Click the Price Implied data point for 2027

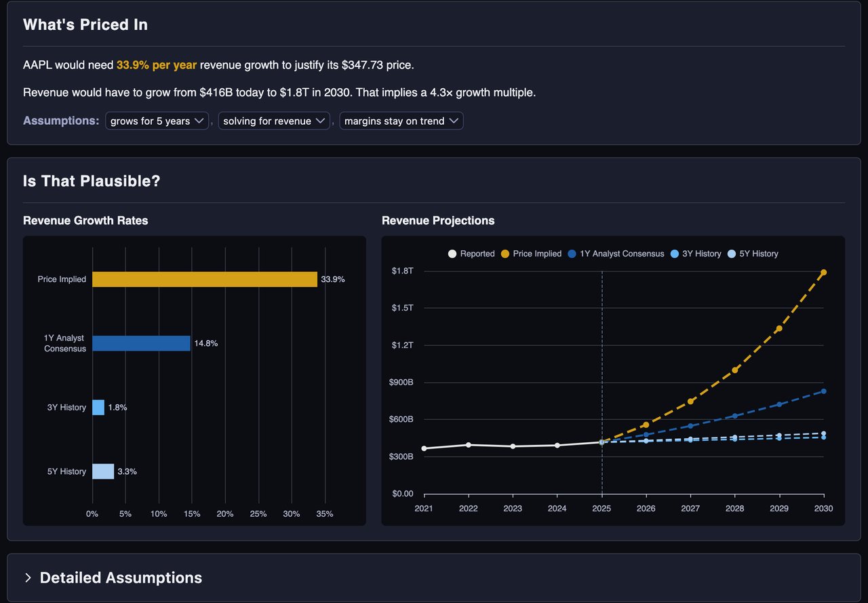[690, 402]
